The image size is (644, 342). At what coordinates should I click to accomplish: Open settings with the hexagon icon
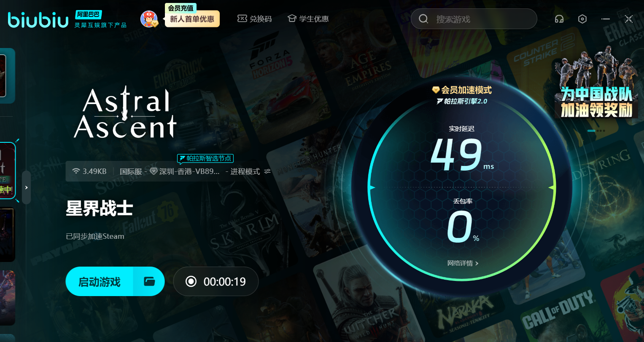[x=582, y=19]
